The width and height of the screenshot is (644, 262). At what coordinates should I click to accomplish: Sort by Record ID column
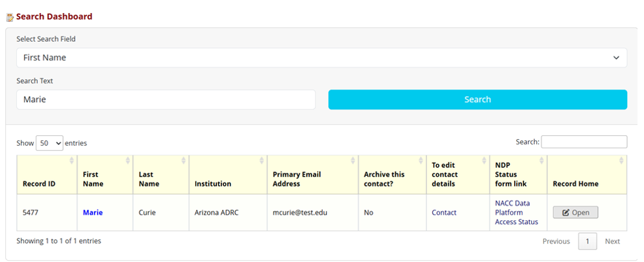pyautogui.click(x=47, y=175)
